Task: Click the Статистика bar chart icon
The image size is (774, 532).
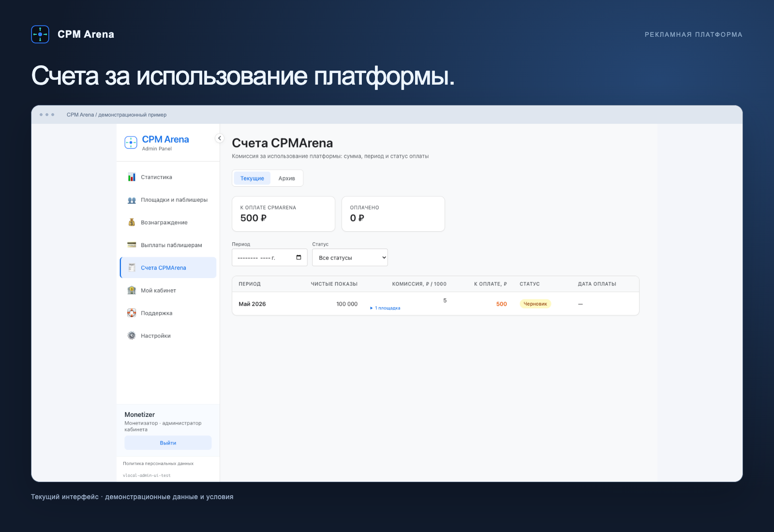Action: tap(132, 177)
